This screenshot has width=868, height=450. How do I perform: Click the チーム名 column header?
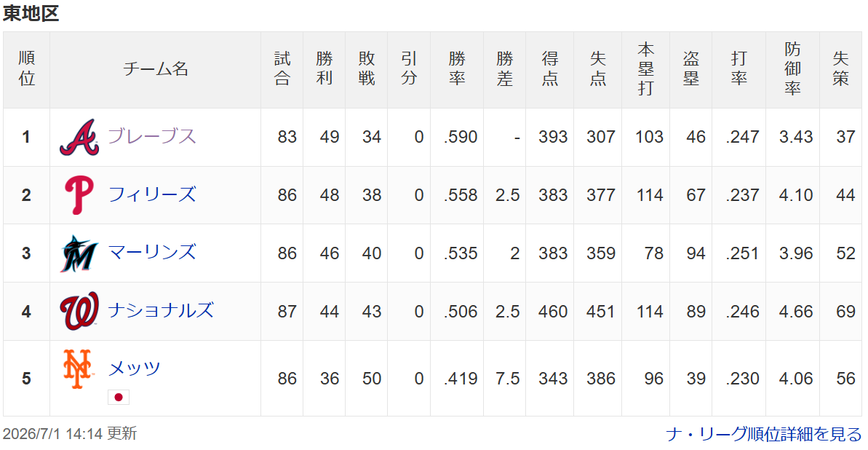tap(155, 69)
